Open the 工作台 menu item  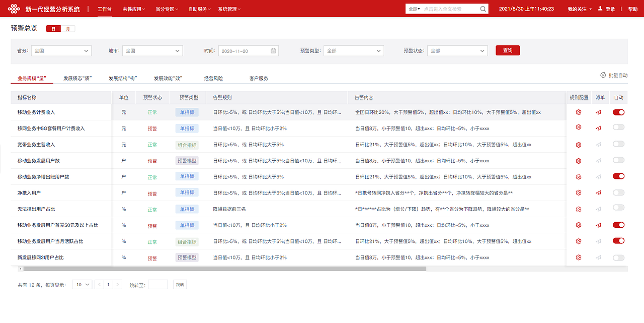point(104,9)
